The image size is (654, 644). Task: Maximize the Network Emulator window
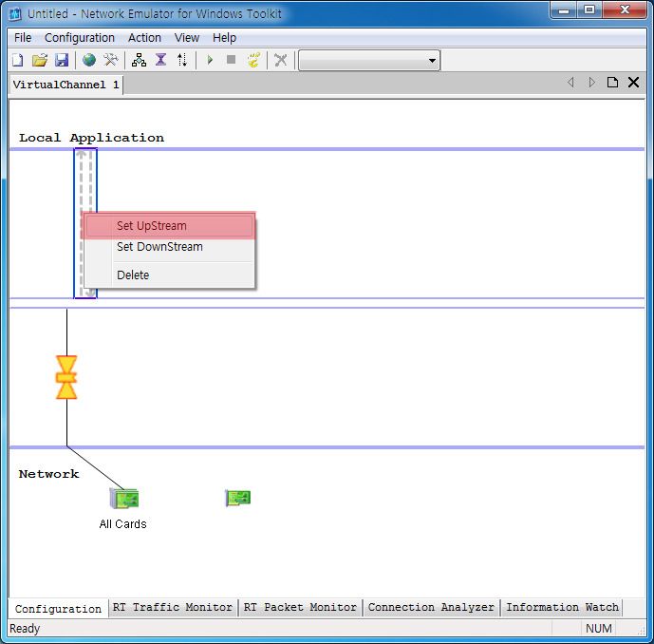click(589, 10)
